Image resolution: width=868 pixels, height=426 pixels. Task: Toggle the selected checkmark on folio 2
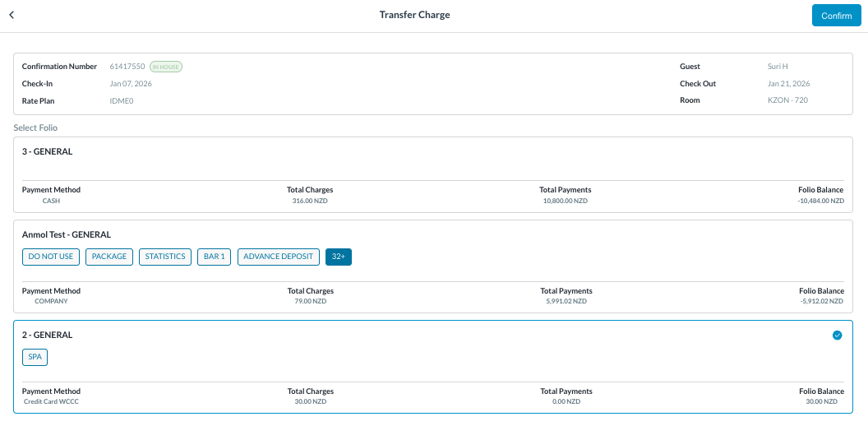point(837,335)
